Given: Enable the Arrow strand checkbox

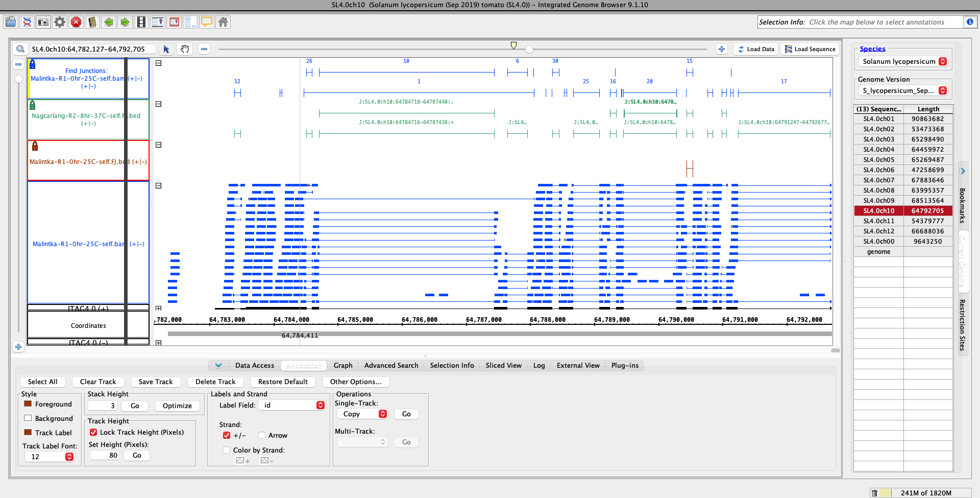Looking at the screenshot, I should [x=262, y=435].
